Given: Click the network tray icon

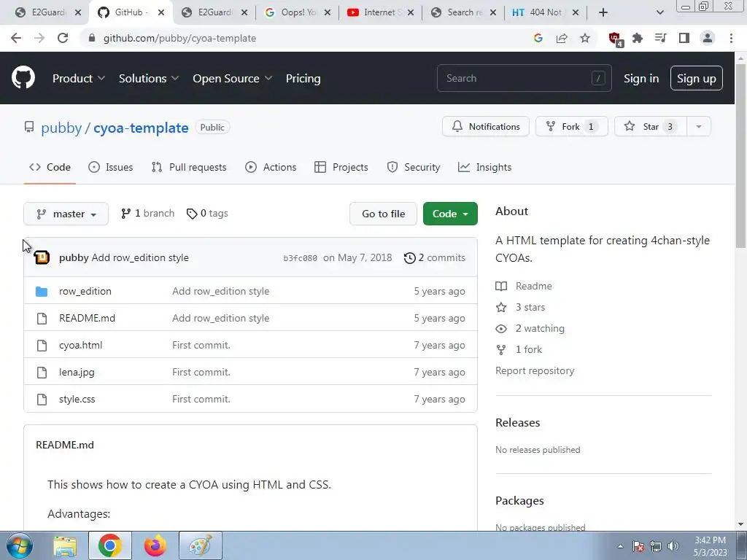Looking at the screenshot, I should click(656, 546).
